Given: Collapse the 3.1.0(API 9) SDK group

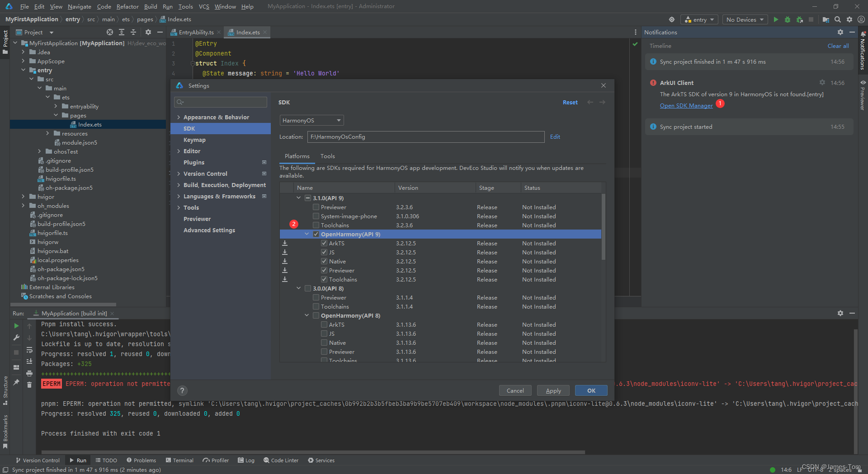Looking at the screenshot, I should pyautogui.click(x=298, y=198).
